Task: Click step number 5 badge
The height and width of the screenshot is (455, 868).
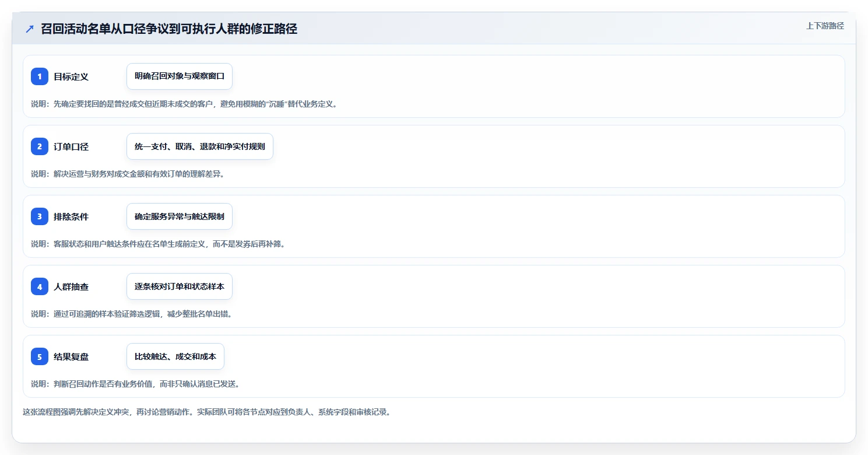Action: point(40,356)
